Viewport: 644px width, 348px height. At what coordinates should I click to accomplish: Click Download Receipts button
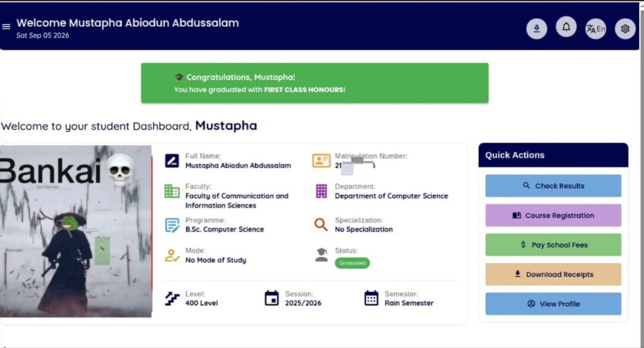(x=553, y=274)
